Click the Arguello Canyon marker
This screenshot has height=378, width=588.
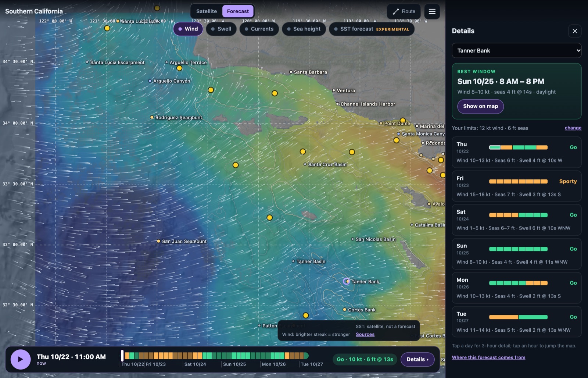[x=150, y=81]
